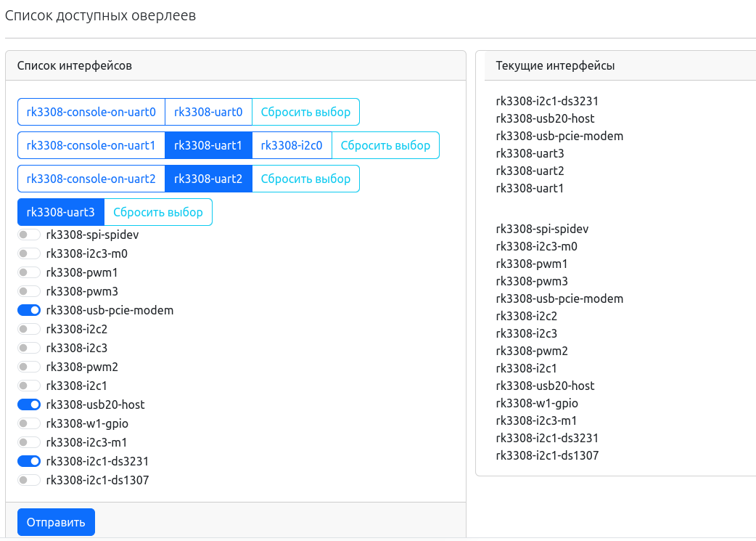The height and width of the screenshot is (541, 756).
Task: Select the rk3308-console-on-uart0 option
Action: coord(91,112)
